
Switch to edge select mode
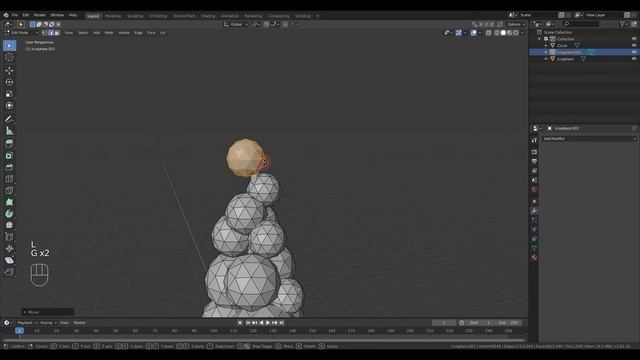pyautogui.click(x=51, y=33)
